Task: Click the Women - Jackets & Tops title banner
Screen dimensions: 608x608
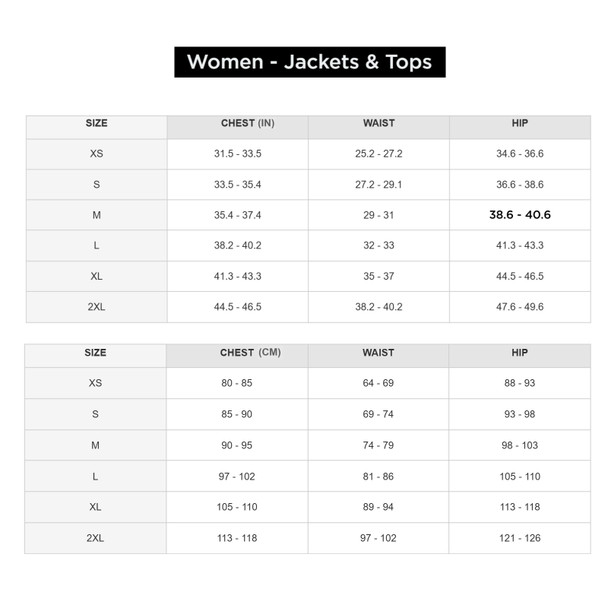Action: pos(309,62)
